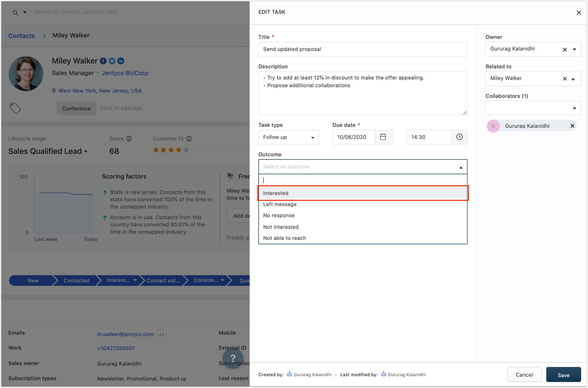The width and height of the screenshot is (588, 388).
Task: Click the clock icon beside 14:30
Action: pyautogui.click(x=459, y=137)
